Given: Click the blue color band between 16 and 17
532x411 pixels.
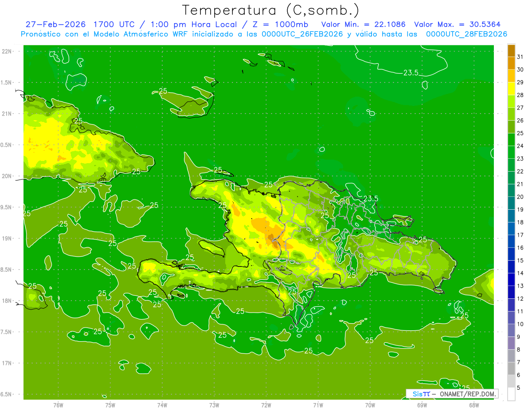Looking at the screenshot, I should pos(512,241).
